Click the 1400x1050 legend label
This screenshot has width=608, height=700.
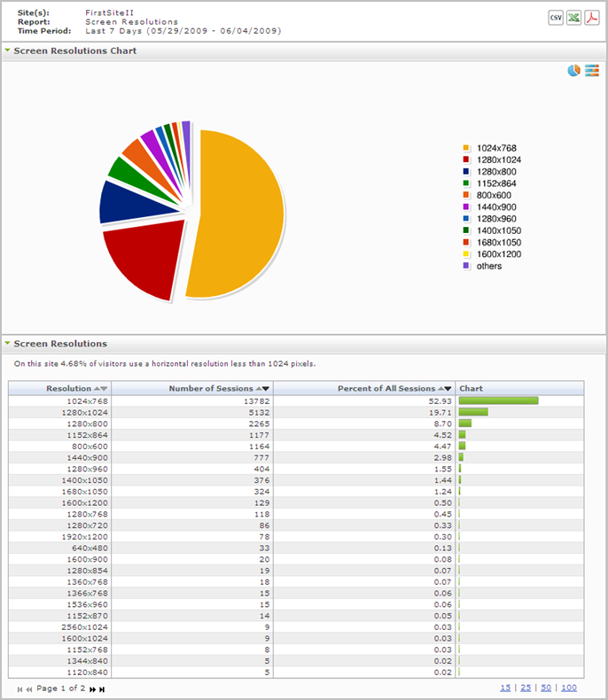tap(499, 230)
